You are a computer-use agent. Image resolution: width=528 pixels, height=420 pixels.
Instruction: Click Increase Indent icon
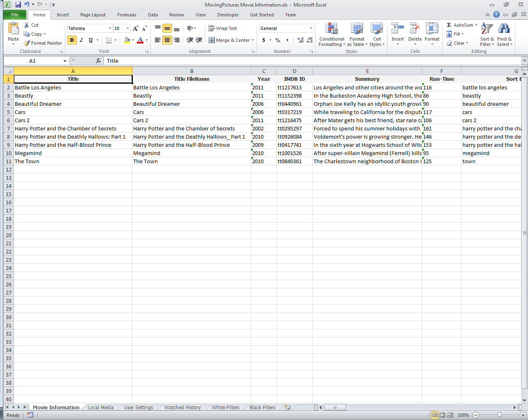click(199, 40)
